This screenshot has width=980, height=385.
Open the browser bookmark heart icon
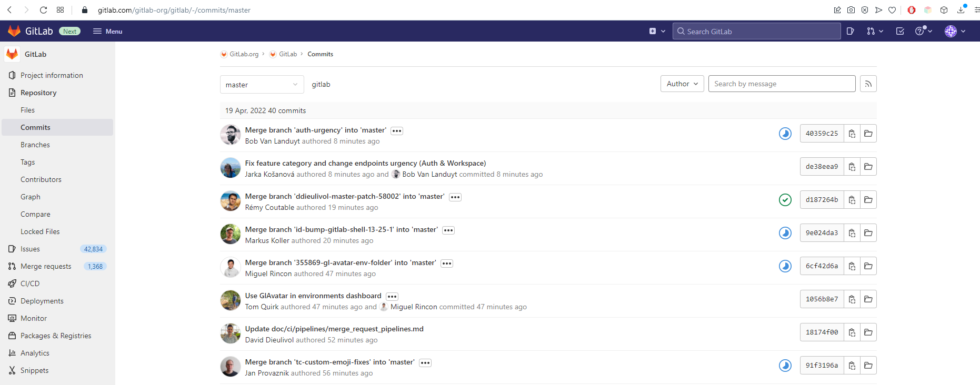pyautogui.click(x=892, y=10)
